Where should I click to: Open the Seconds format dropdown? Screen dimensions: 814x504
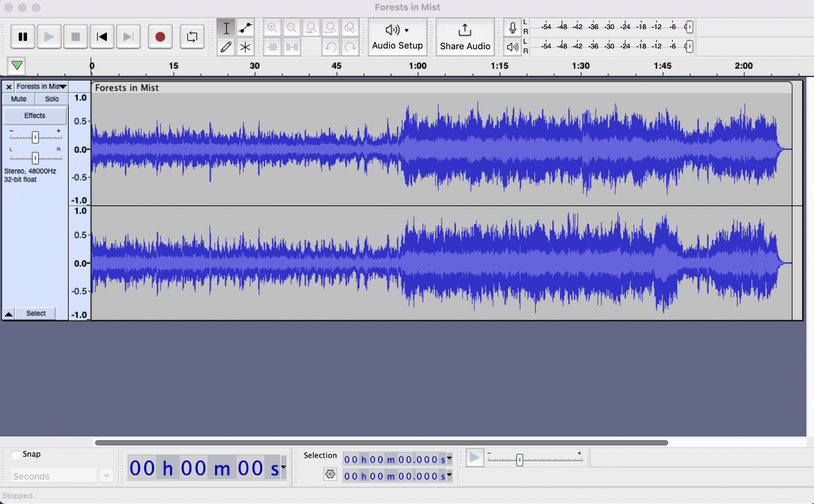[x=106, y=476]
